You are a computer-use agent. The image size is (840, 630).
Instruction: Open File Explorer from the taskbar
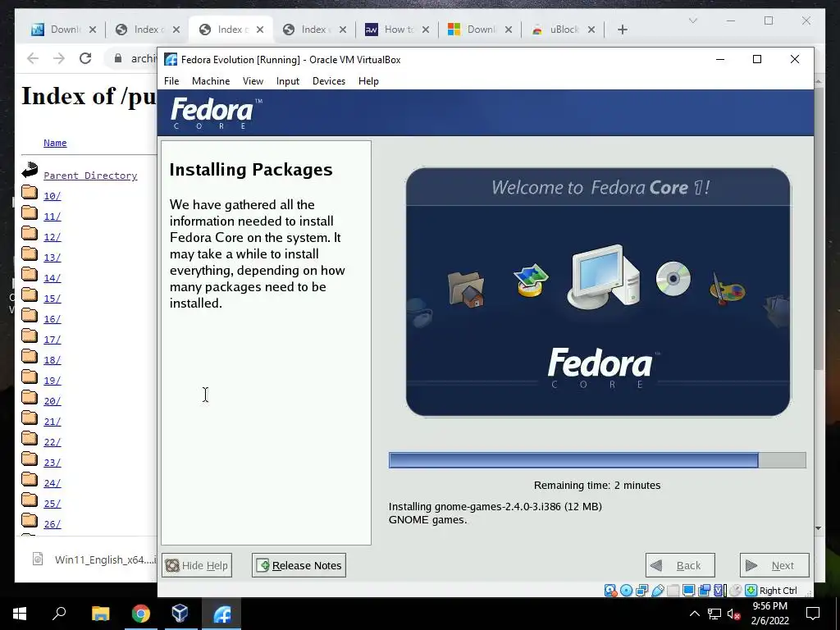[100, 614]
